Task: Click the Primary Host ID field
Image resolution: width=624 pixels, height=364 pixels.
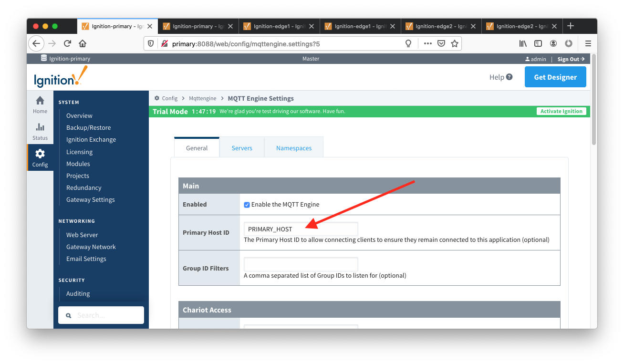Action: pos(301,229)
